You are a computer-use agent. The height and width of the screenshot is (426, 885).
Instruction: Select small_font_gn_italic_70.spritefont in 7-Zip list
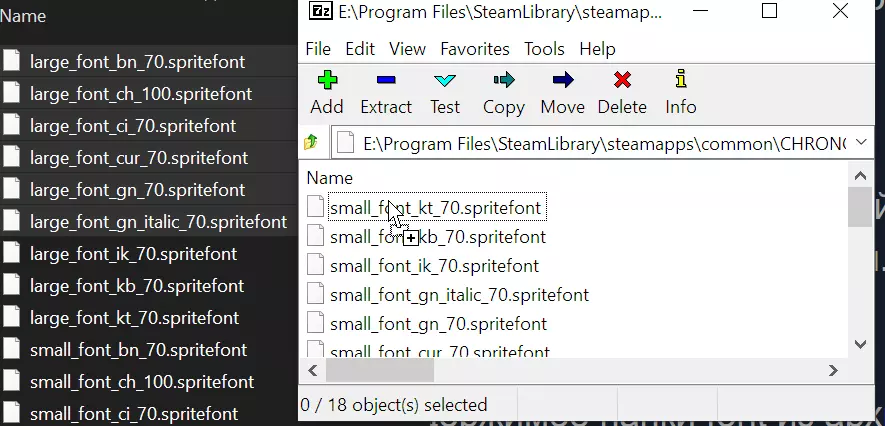coord(459,295)
